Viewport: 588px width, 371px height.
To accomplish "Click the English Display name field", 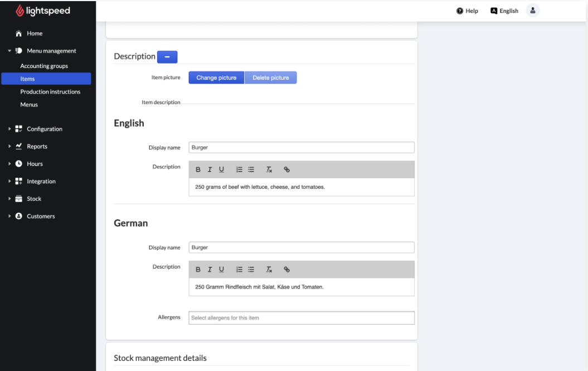I will [x=301, y=148].
